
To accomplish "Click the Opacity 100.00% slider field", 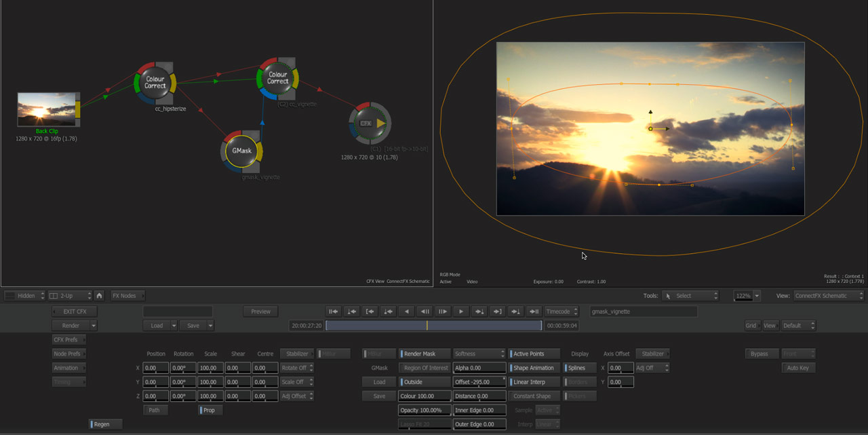I will [x=425, y=411].
